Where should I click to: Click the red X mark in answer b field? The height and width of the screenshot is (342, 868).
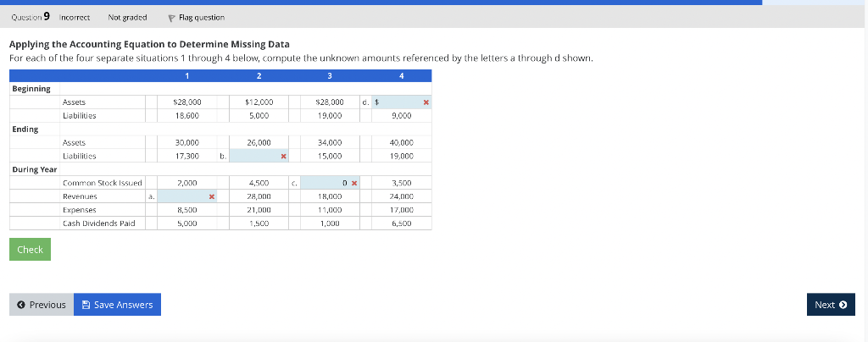[x=283, y=157]
